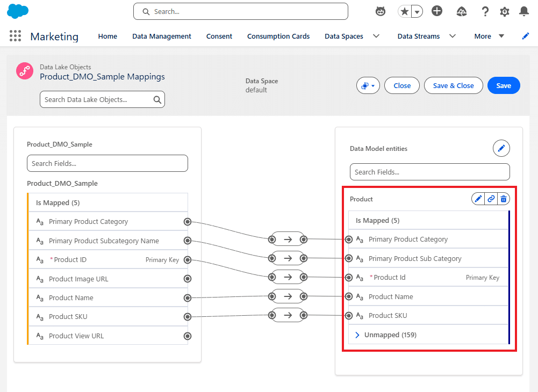Open Data Streams tab
The image size is (538, 392).
[x=419, y=36]
